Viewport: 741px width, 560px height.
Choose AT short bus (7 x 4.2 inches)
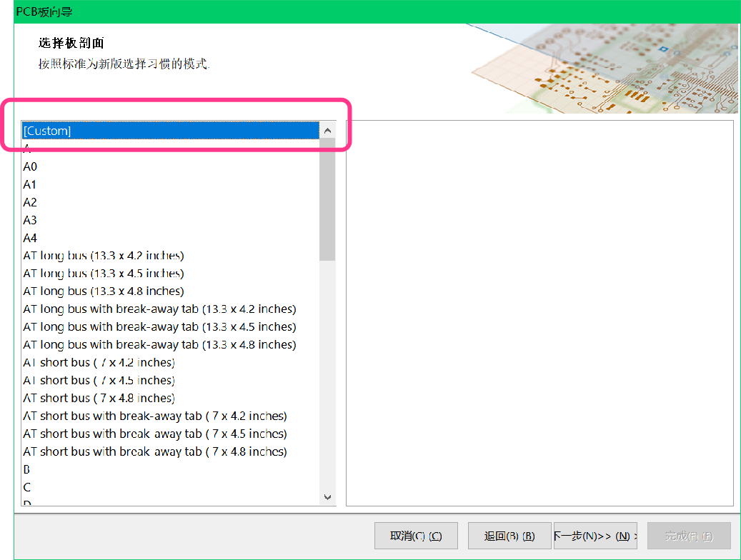[x=171, y=362]
